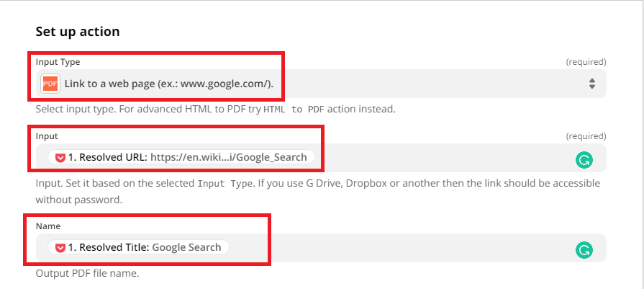Click the 'Output PDF file name.' help text
This screenshot has width=644, height=289.
pyautogui.click(x=86, y=274)
